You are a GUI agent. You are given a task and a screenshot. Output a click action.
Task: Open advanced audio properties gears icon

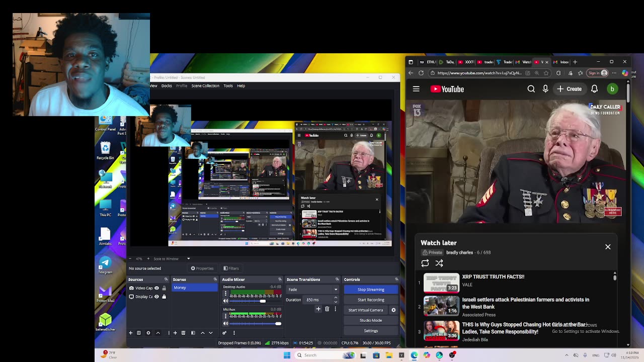coord(224,333)
